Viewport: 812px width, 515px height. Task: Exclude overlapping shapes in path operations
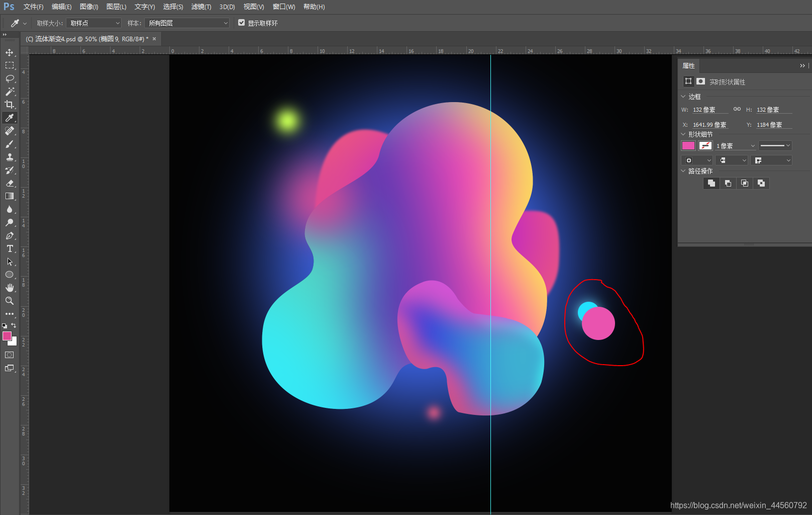coord(761,183)
